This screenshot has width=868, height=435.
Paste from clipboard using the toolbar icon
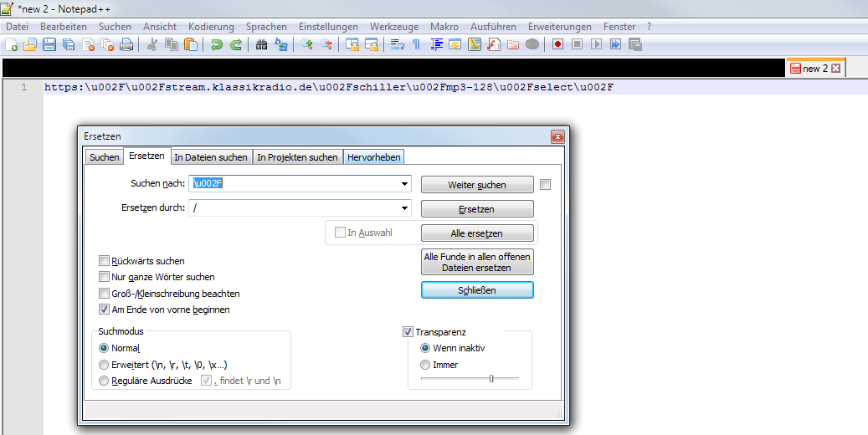[x=191, y=45]
